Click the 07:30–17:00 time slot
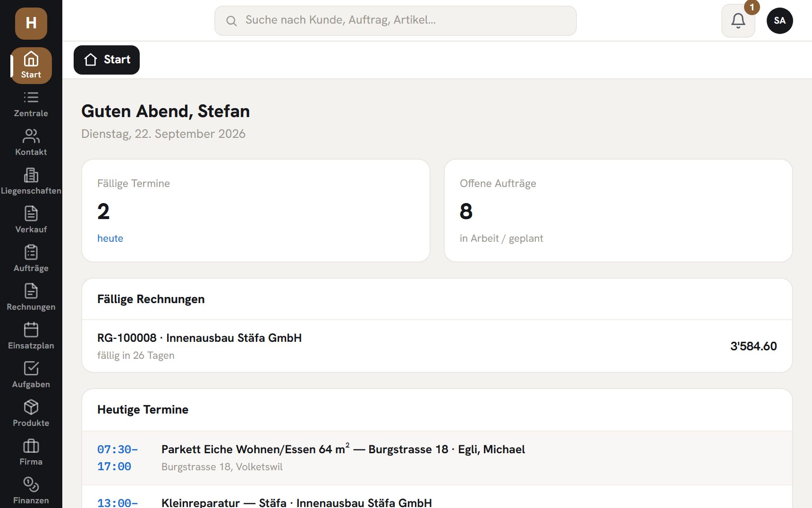The width and height of the screenshot is (812, 508). click(x=118, y=458)
